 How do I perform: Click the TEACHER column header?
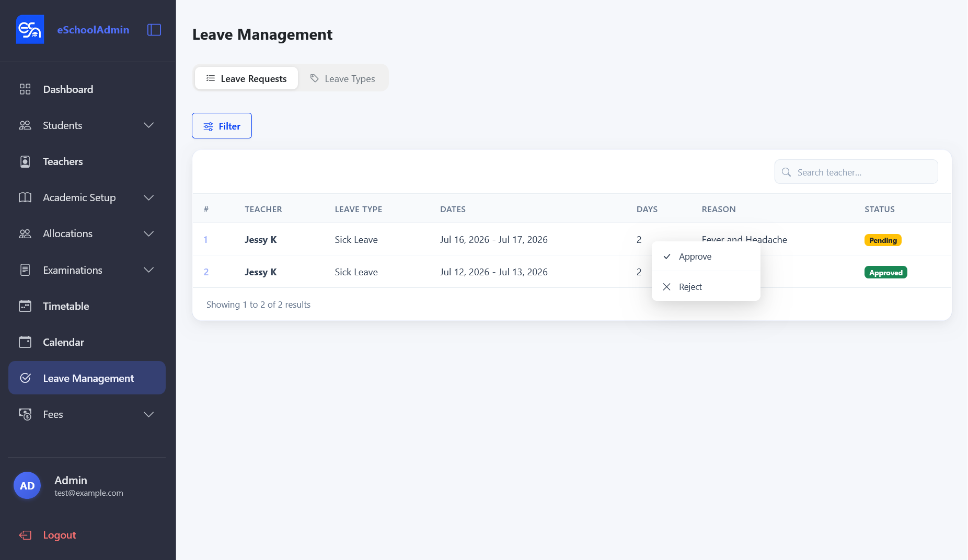(x=263, y=209)
